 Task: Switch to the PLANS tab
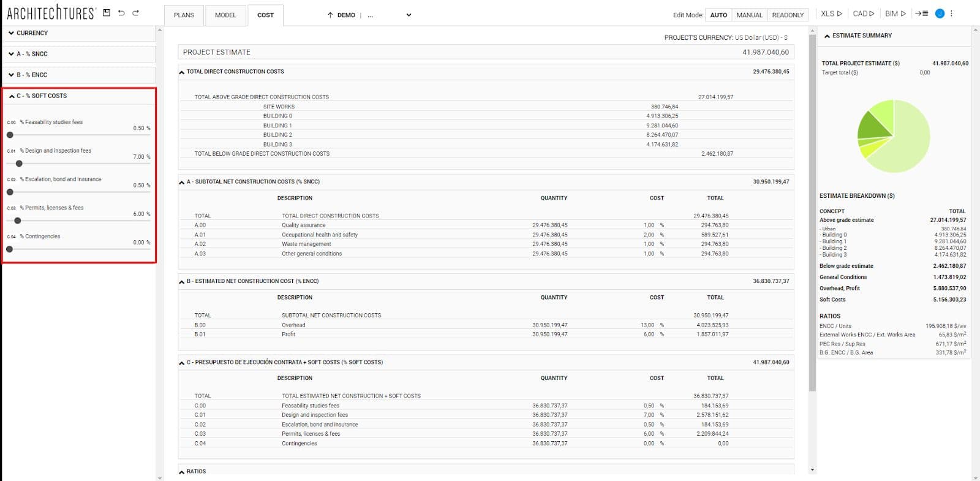tap(184, 15)
